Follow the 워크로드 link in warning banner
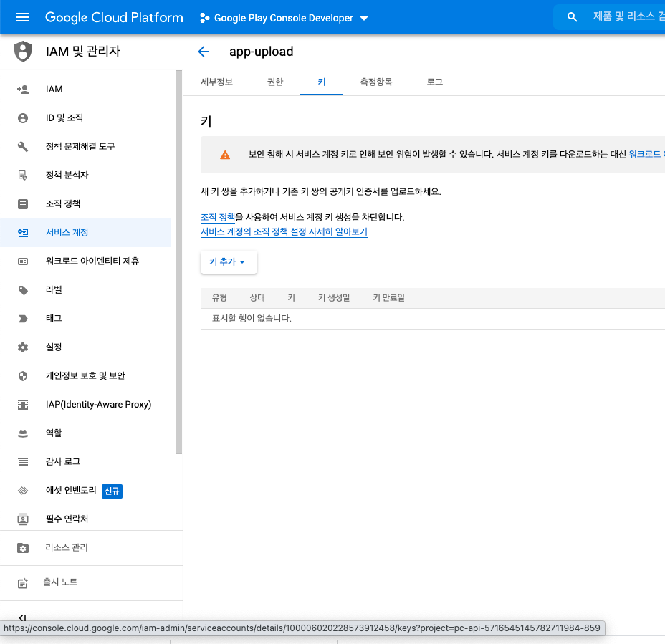The width and height of the screenshot is (665, 644). [646, 154]
